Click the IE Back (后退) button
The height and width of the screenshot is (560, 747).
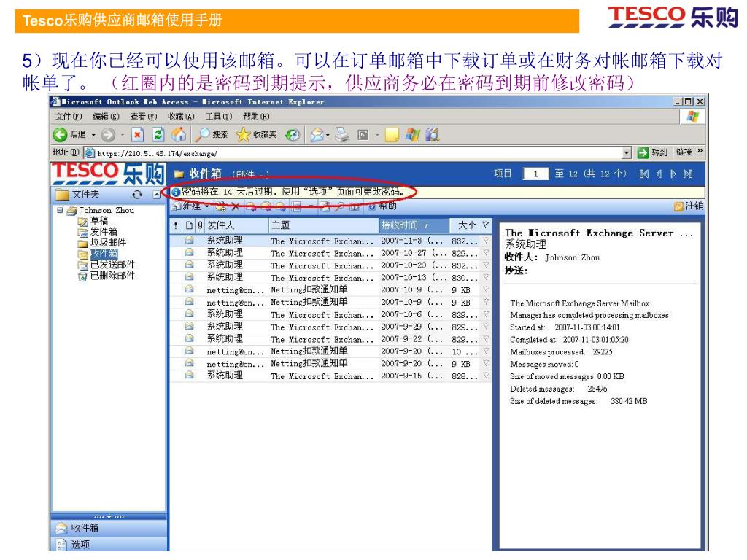[x=69, y=135]
